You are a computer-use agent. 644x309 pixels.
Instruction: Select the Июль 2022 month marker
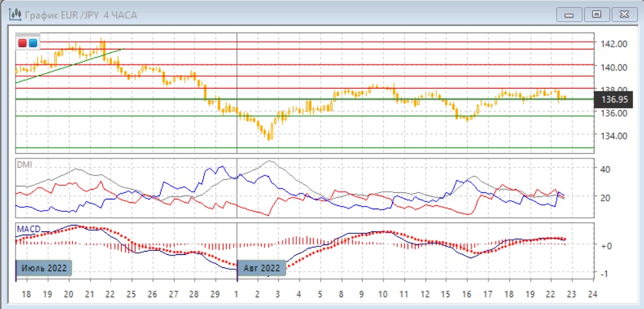coord(42,268)
